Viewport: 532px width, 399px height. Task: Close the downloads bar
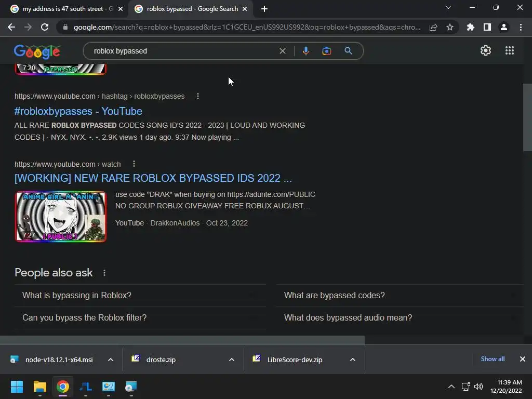pyautogui.click(x=523, y=359)
